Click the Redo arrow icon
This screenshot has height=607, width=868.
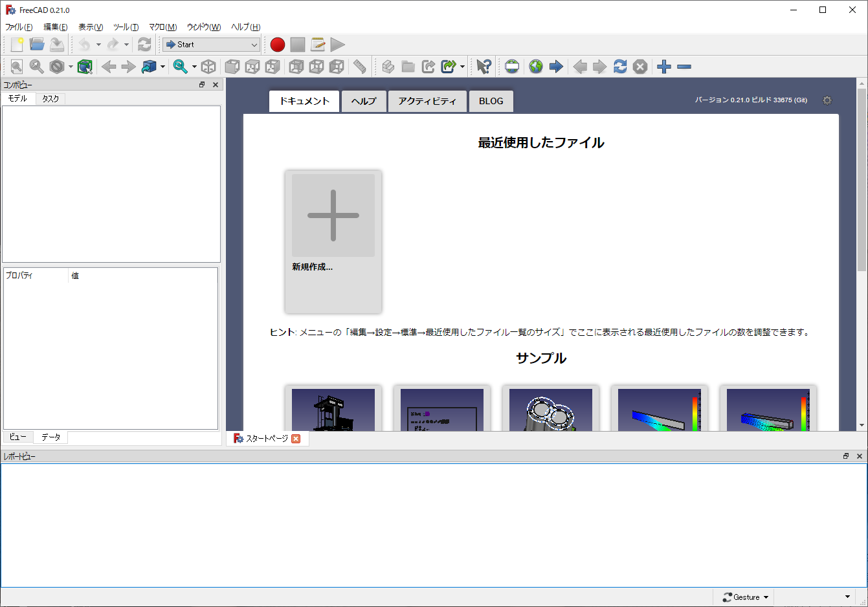click(113, 45)
